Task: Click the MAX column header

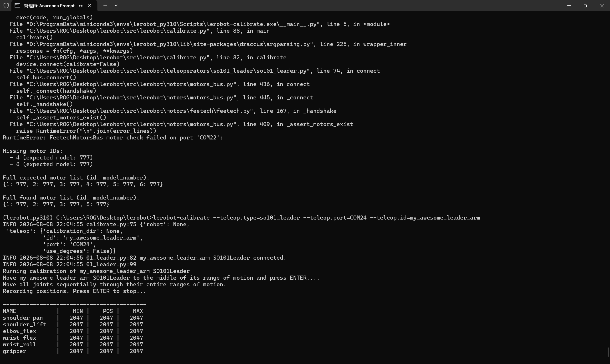Action: click(x=138, y=311)
